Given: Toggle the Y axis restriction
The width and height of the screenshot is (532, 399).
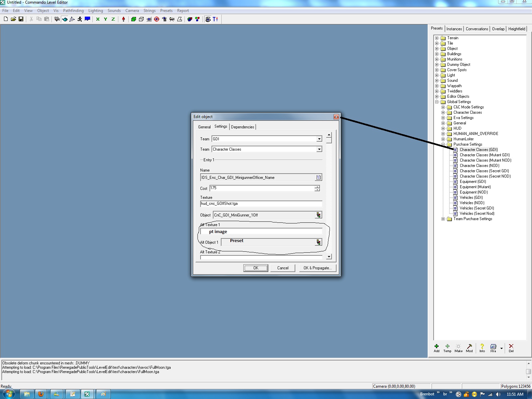Looking at the screenshot, I should tap(105, 19).
